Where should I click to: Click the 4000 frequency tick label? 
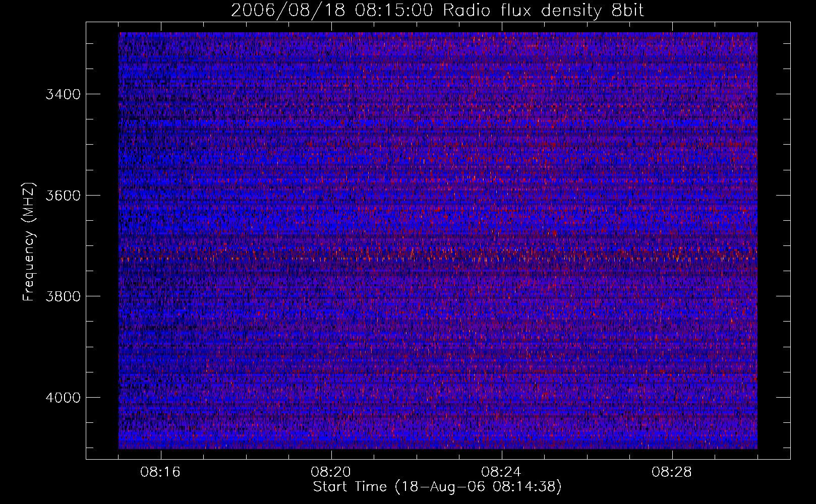pyautogui.click(x=63, y=398)
